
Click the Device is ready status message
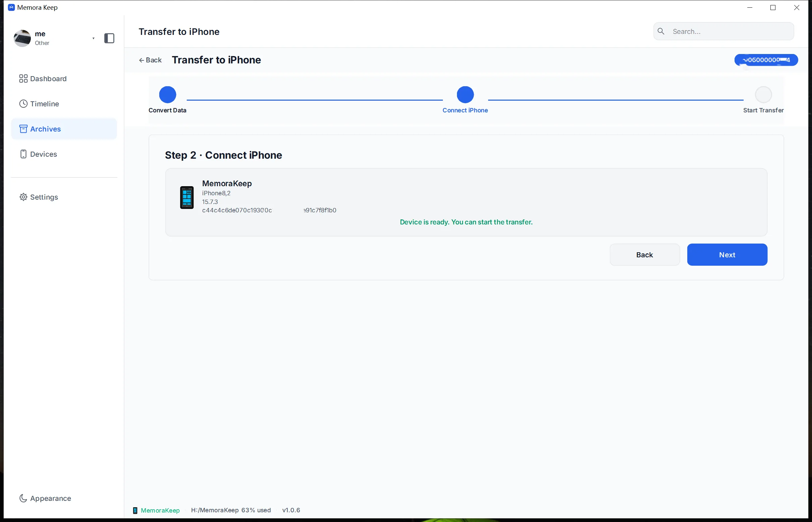466,222
